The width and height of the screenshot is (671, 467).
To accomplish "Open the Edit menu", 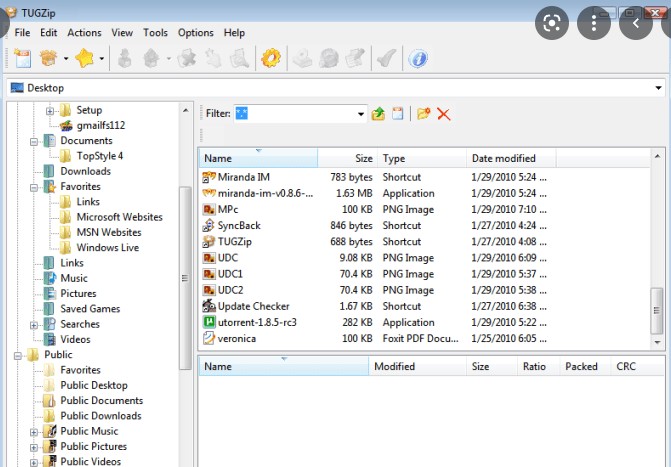I will point(48,33).
